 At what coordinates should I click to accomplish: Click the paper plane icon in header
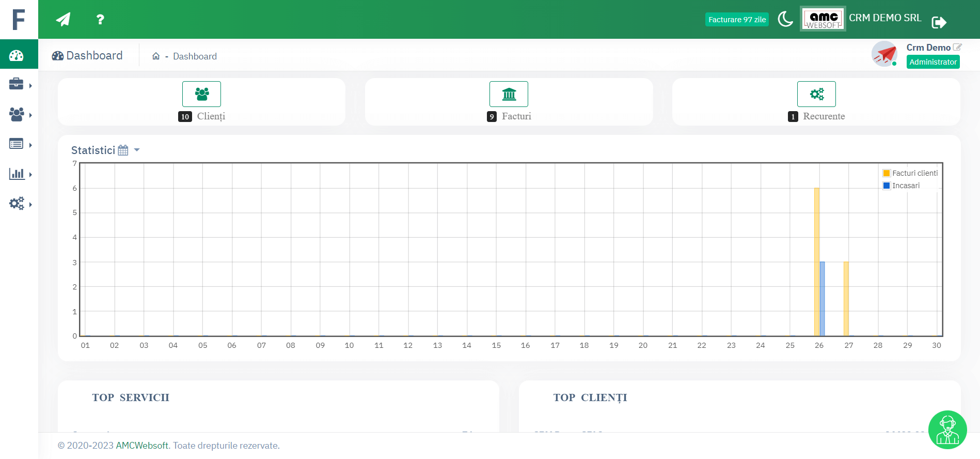click(63, 20)
